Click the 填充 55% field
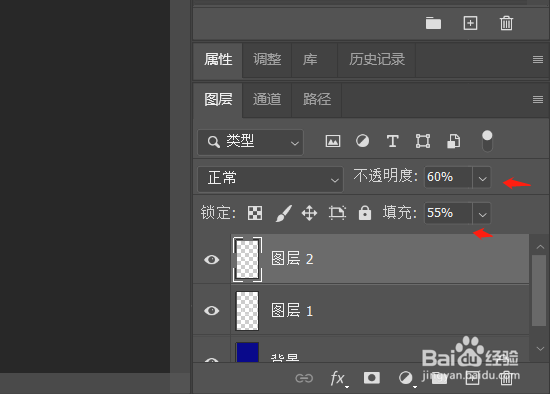The height and width of the screenshot is (394, 550). pyautogui.click(x=448, y=213)
